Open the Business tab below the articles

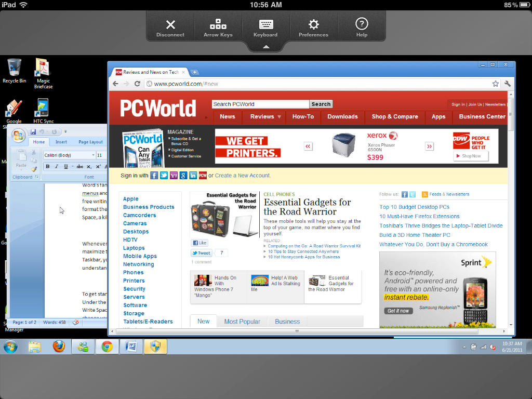287,321
